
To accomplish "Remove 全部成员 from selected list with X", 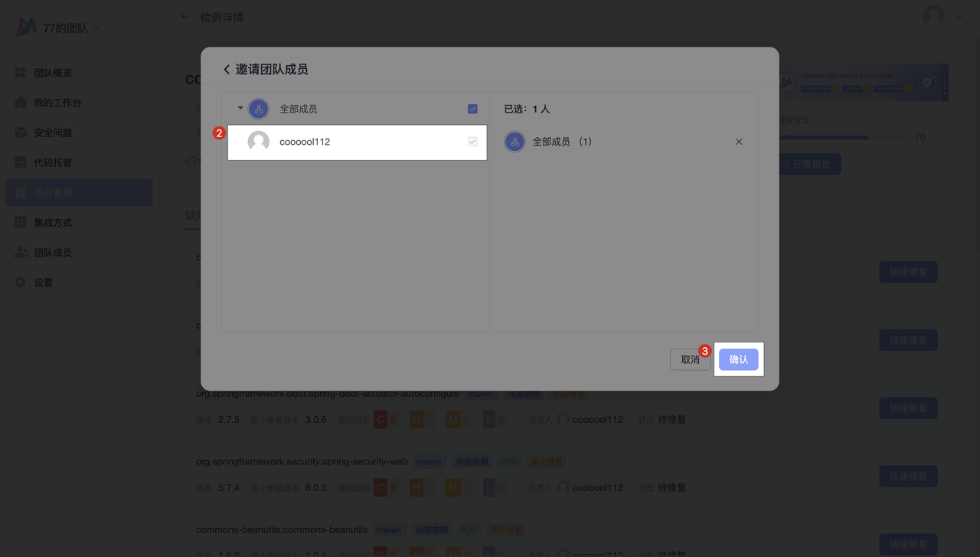I will coord(739,142).
